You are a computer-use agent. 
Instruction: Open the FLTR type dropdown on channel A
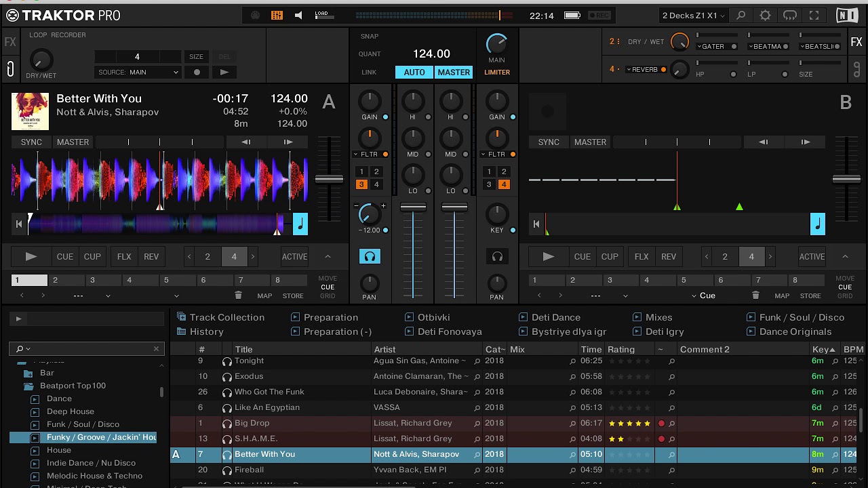coord(365,155)
